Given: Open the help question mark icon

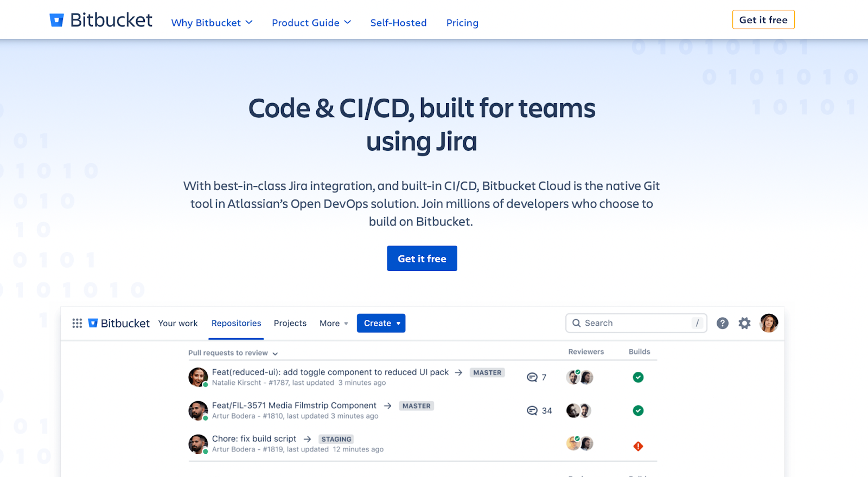Looking at the screenshot, I should tap(722, 323).
